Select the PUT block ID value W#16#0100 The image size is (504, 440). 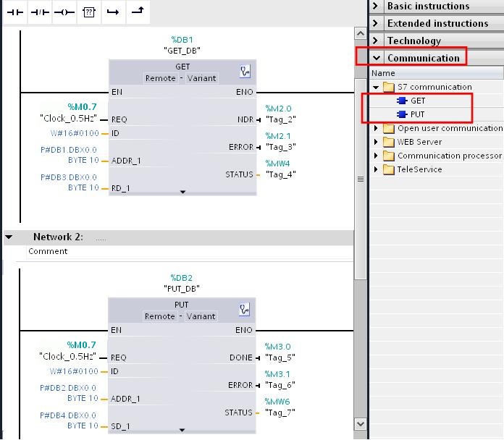tap(74, 371)
